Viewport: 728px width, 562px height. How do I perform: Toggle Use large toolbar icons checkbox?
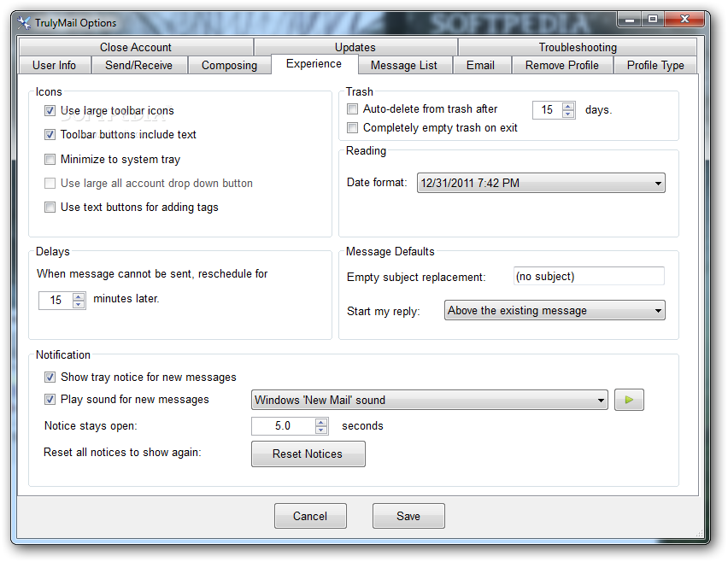[x=50, y=110]
